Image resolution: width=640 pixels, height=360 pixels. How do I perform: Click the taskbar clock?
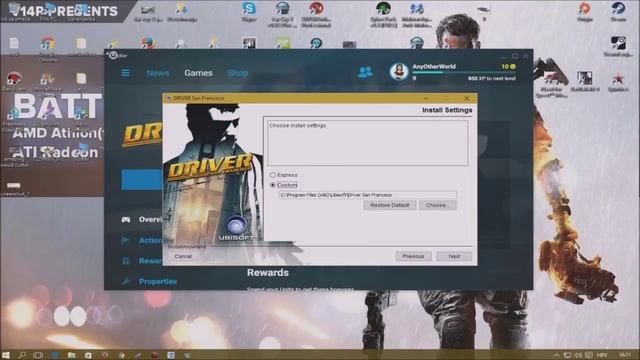(624, 355)
